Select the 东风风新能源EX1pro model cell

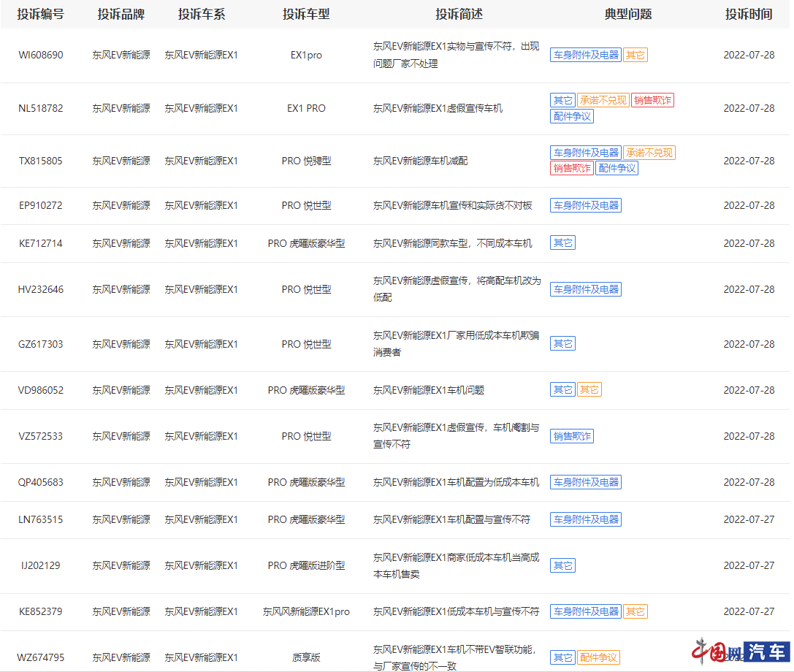coord(306,612)
